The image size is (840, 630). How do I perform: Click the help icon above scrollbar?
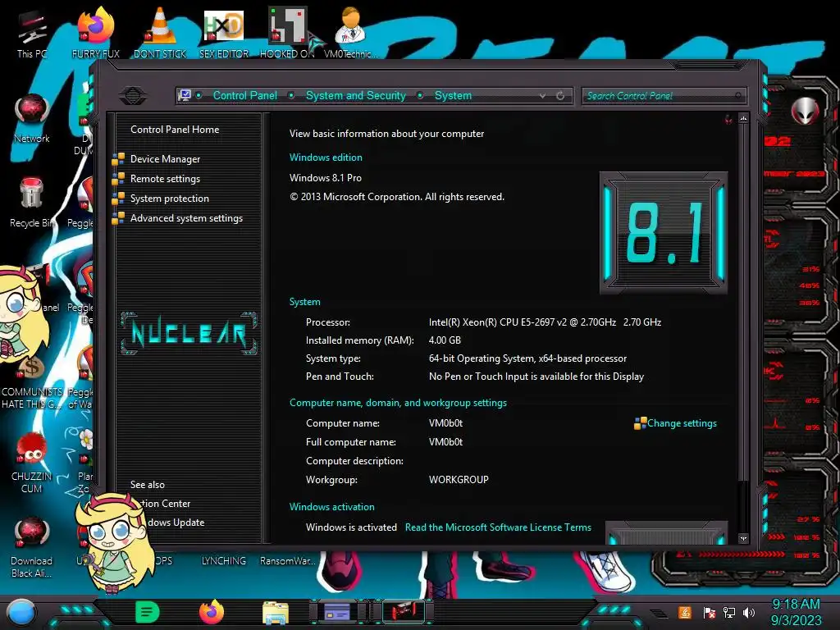pyautogui.click(x=728, y=119)
